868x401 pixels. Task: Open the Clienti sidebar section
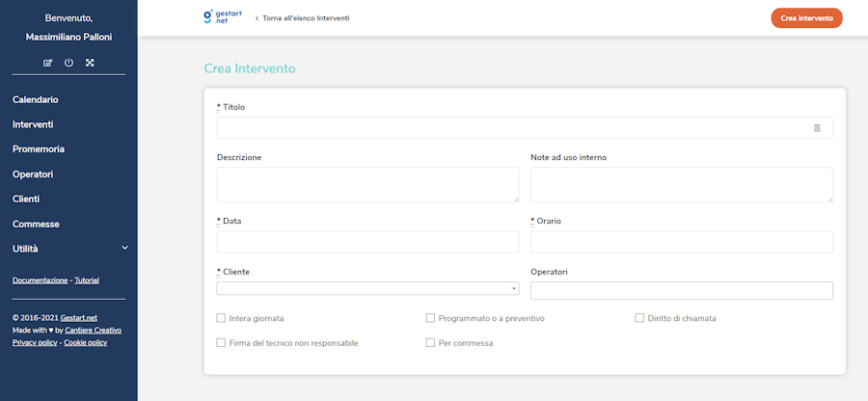pos(26,199)
